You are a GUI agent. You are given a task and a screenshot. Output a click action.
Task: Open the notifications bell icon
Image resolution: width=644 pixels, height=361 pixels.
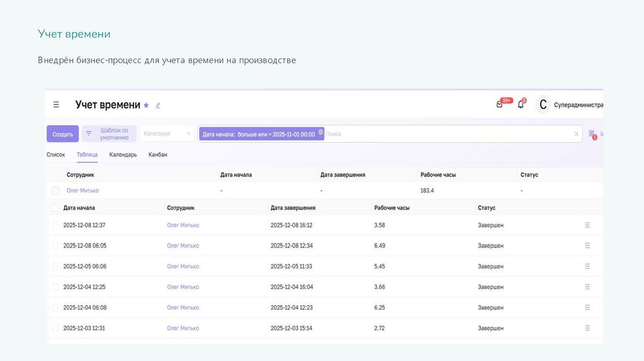pos(521,104)
